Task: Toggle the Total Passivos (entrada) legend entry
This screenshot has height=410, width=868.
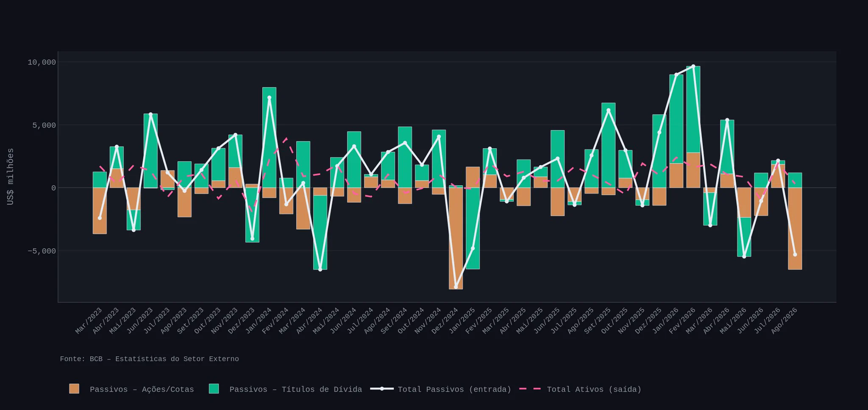Action: point(441,389)
